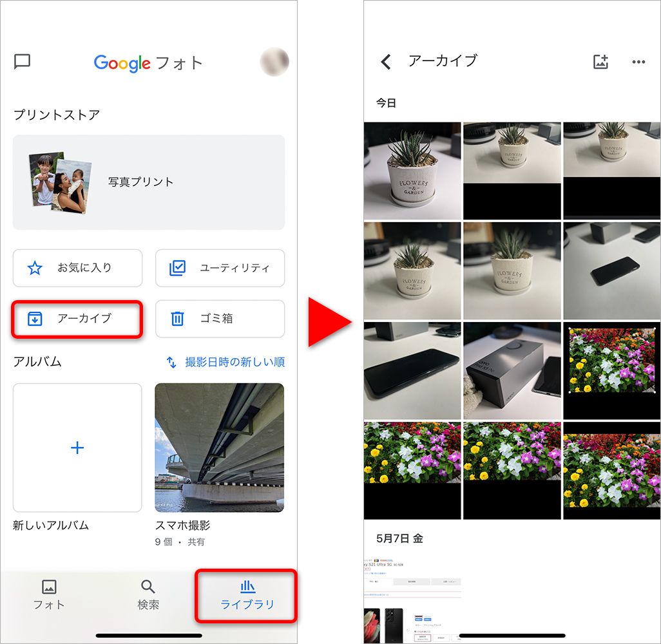Tap the add photos to archive icon

coord(600,62)
